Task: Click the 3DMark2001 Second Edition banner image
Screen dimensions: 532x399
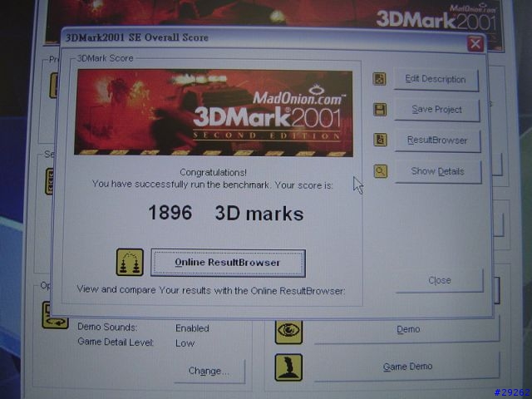Action: (214, 113)
